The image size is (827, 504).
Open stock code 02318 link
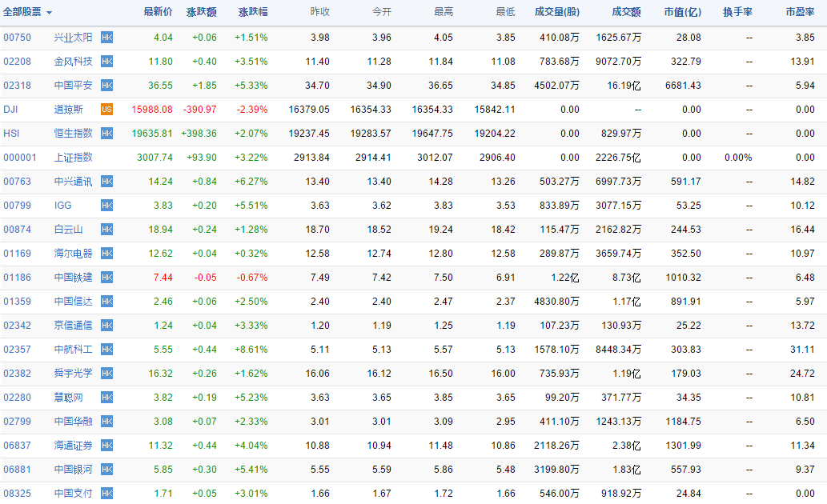(x=18, y=86)
